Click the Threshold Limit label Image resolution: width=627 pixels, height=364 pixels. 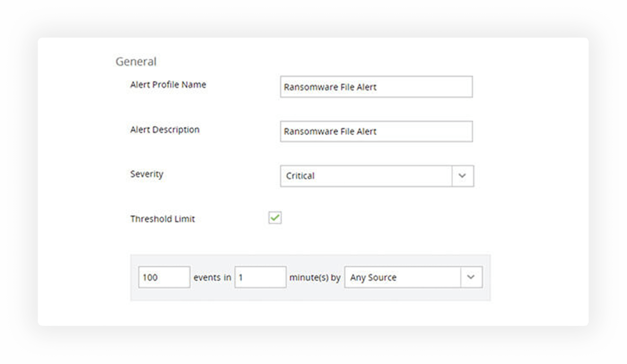(162, 219)
